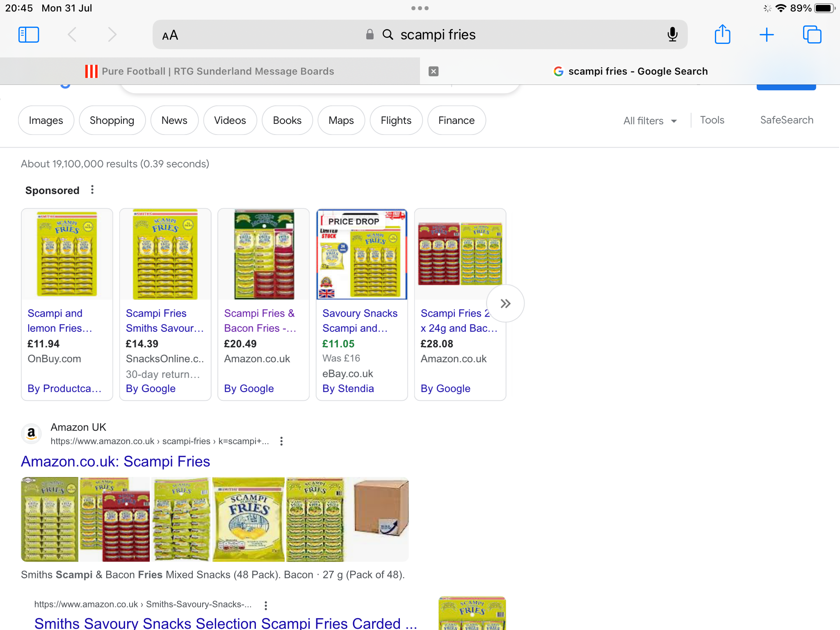
Task: Open the PRICE DROP eBay product image
Action: (362, 254)
